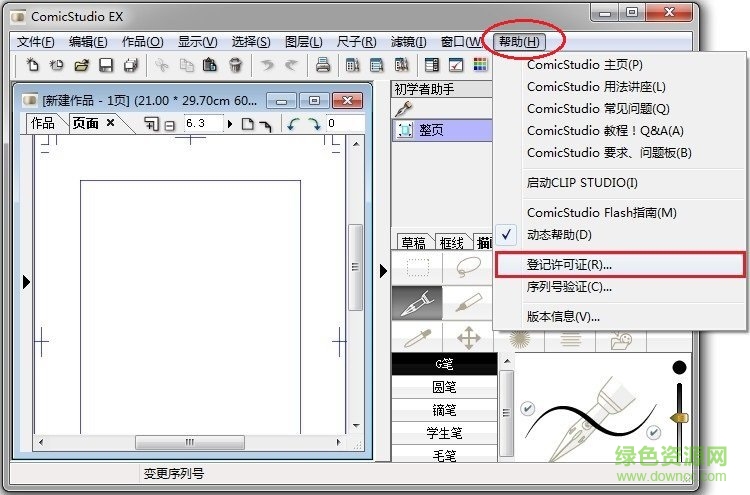Click the redo arrow icon in main toolbar
The width and height of the screenshot is (750, 495).
[x=291, y=65]
